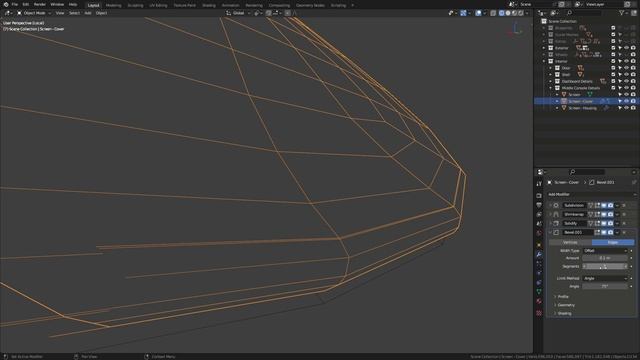Select the Screen object in outliner

click(x=574, y=95)
